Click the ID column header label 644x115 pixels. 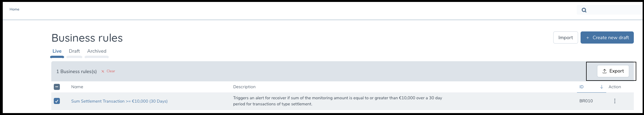(581, 87)
